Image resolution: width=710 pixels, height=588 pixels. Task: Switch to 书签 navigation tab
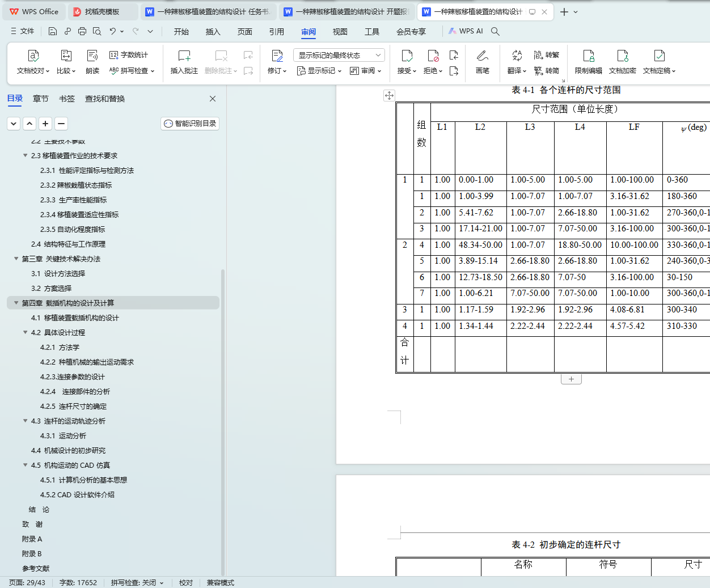67,99
